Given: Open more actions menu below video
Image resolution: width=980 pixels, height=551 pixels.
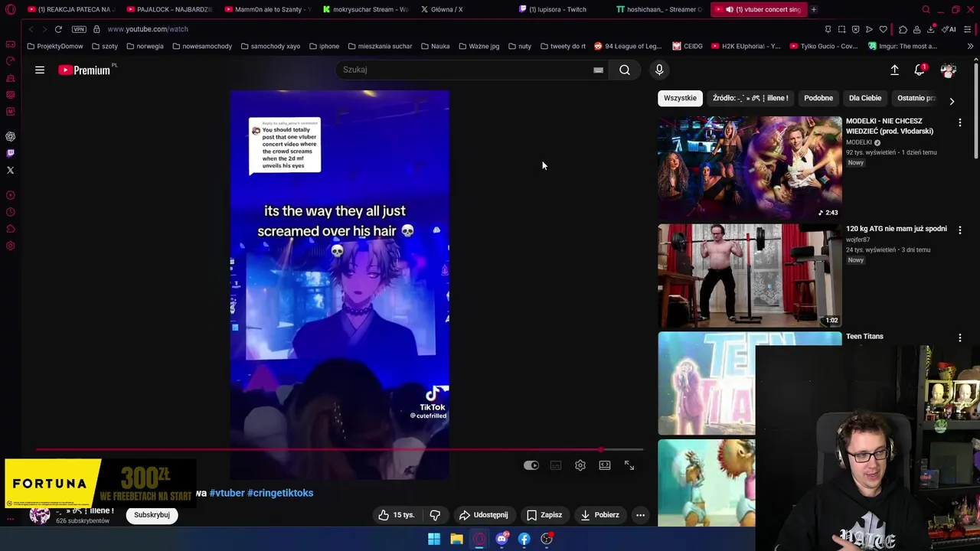Looking at the screenshot, I should (x=640, y=515).
